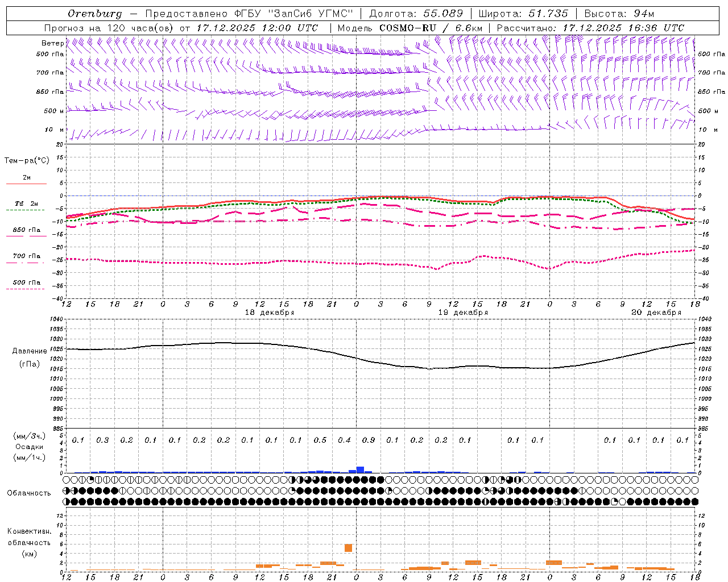Select the 'Долгота: 55.089' header field

click(416, 14)
